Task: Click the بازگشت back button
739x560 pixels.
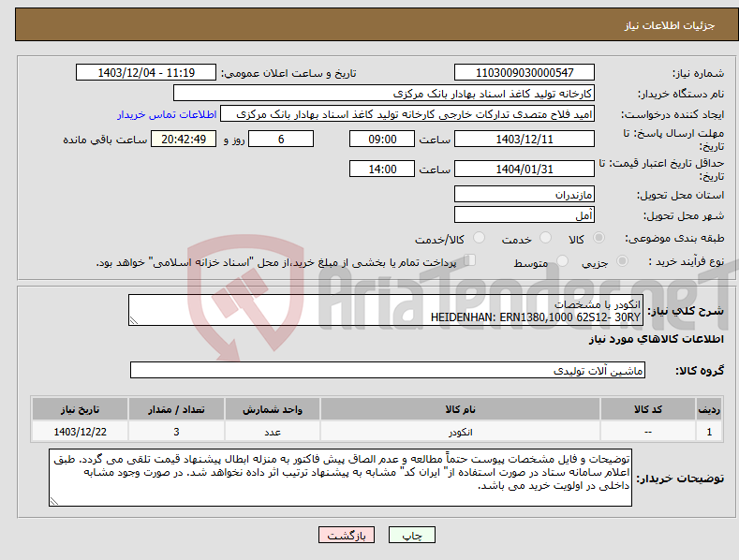Action: pyautogui.click(x=347, y=535)
